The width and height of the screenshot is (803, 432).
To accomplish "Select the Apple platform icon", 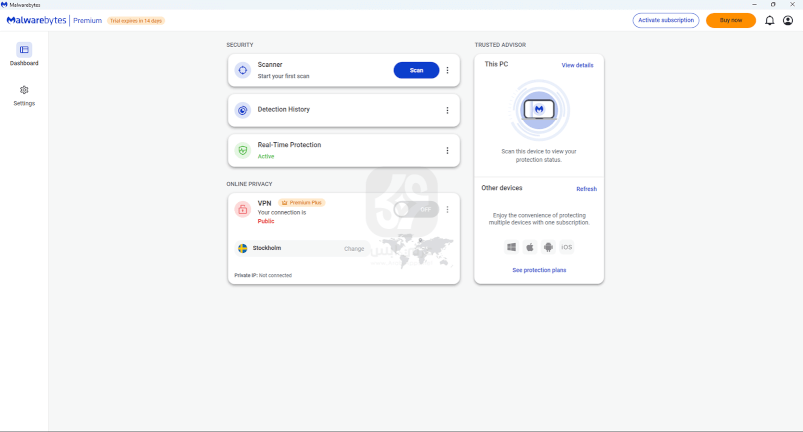I will click(x=530, y=247).
